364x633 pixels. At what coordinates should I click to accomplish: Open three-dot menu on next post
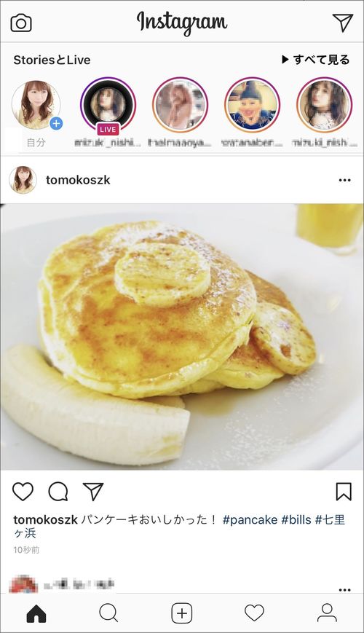coord(344,590)
